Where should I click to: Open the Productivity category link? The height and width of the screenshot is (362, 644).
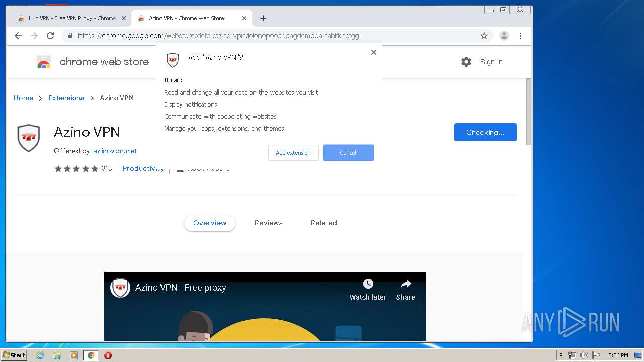tap(143, 169)
